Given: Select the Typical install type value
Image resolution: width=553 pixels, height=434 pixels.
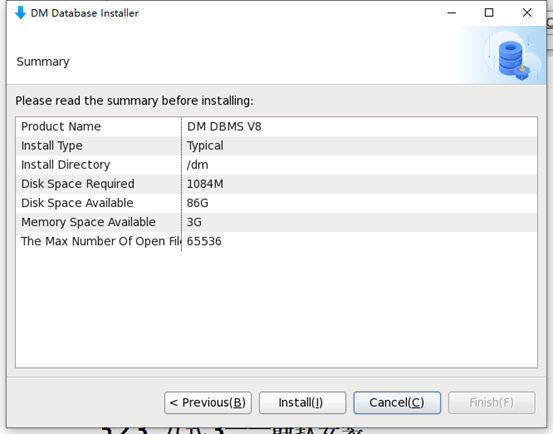Looking at the screenshot, I should (x=205, y=146).
